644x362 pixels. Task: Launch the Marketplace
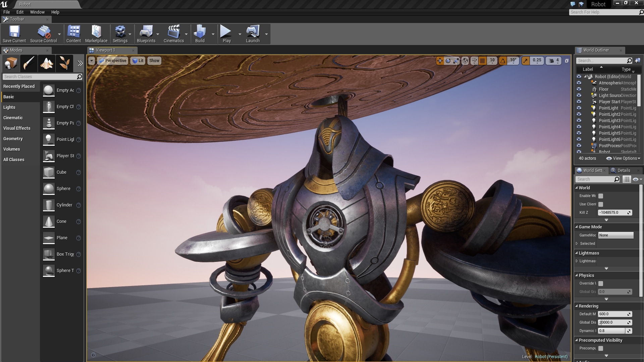(x=96, y=34)
